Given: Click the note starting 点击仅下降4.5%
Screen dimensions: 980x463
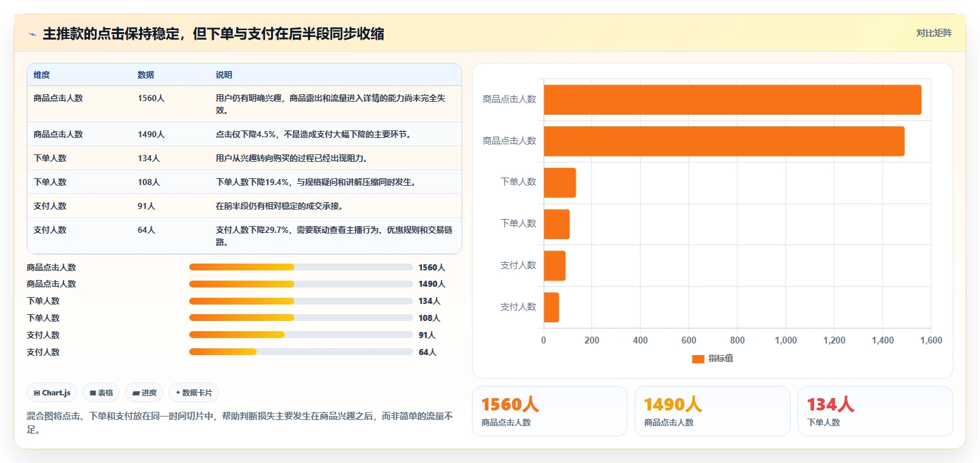Looking at the screenshot, I should pyautogui.click(x=313, y=135).
